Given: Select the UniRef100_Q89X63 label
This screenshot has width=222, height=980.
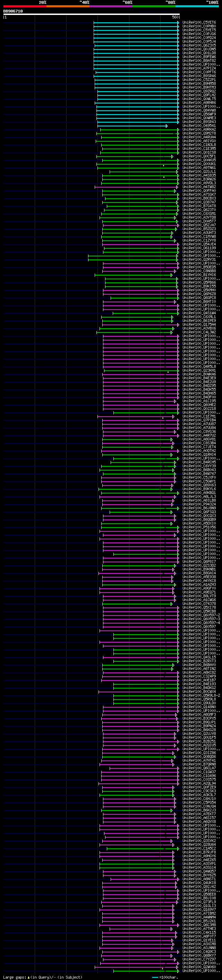Looking at the screenshot, I should (x=199, y=485).
